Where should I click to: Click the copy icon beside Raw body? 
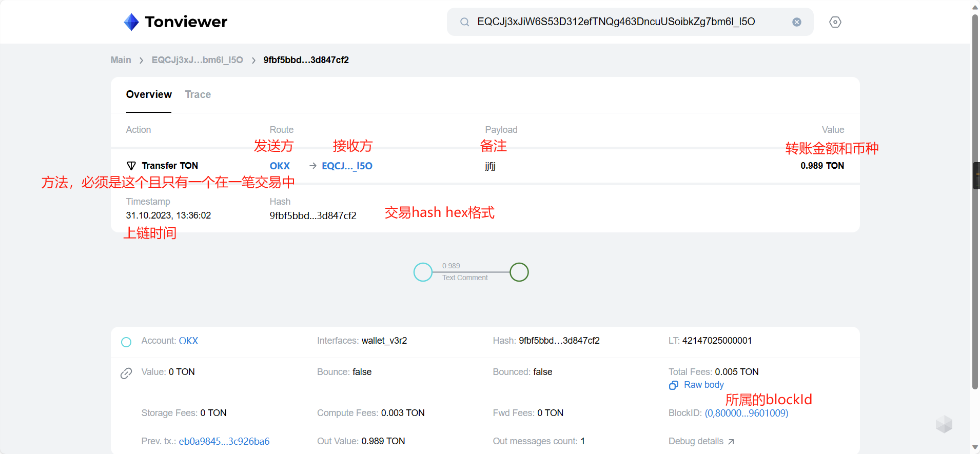click(674, 385)
